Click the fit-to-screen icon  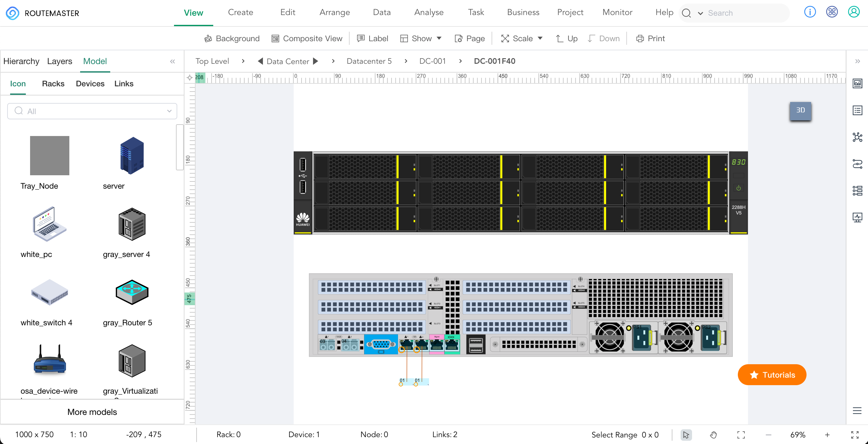741,435
